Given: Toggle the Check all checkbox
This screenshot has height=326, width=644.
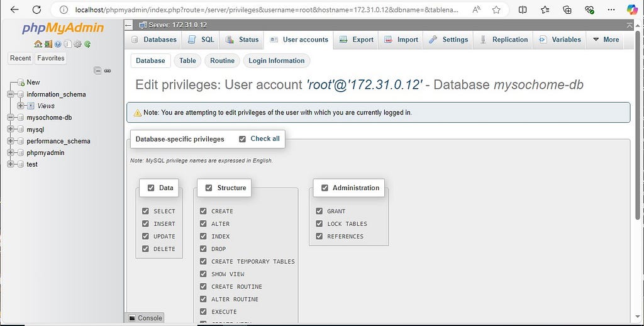Looking at the screenshot, I should click(x=242, y=139).
